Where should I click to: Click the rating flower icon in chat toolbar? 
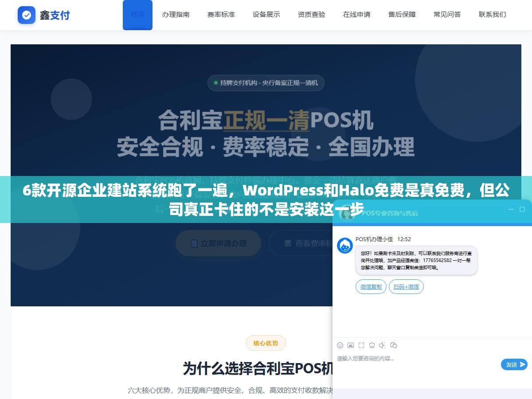coord(372,345)
